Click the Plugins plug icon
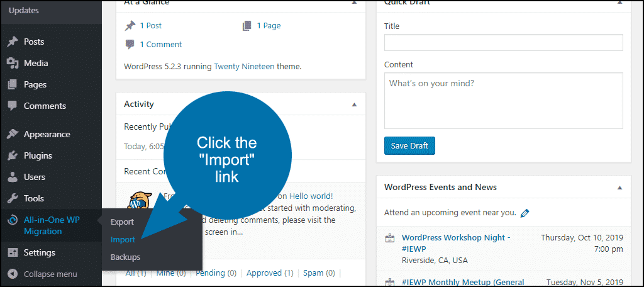 (13, 156)
